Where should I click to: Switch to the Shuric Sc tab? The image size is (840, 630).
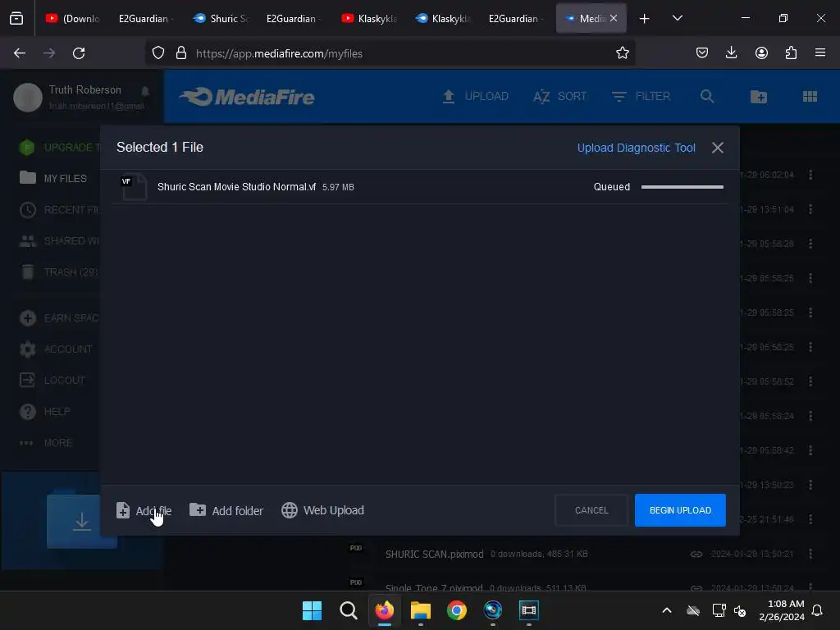(x=221, y=18)
